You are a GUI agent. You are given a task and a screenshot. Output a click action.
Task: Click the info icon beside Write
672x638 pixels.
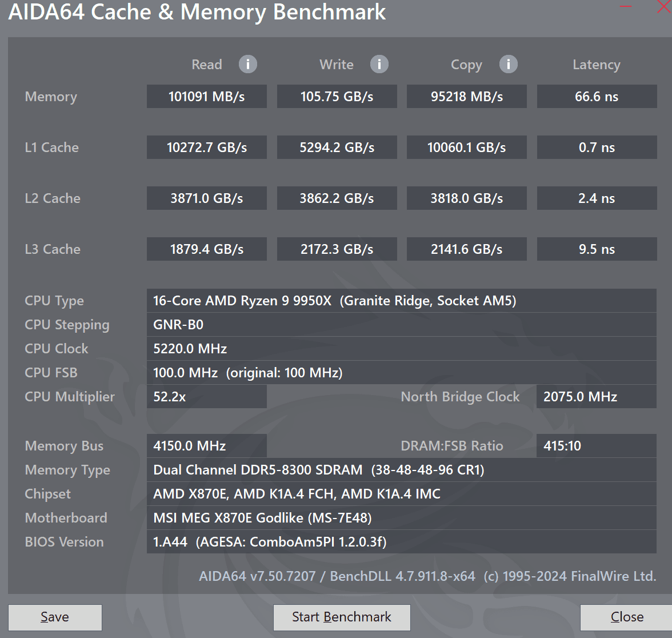pyautogui.click(x=379, y=64)
